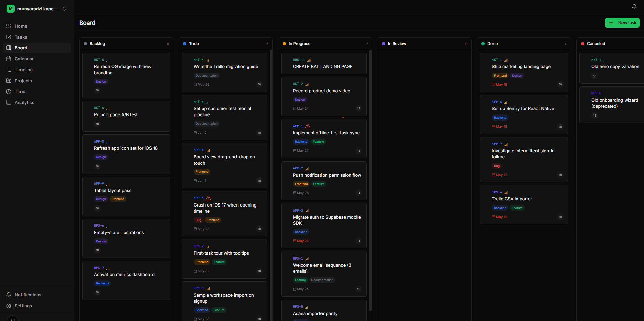Screen dimensions: 644x321
Task: Open card "CREATE BAT LANDING PAGE"
Action: (x=324, y=63)
